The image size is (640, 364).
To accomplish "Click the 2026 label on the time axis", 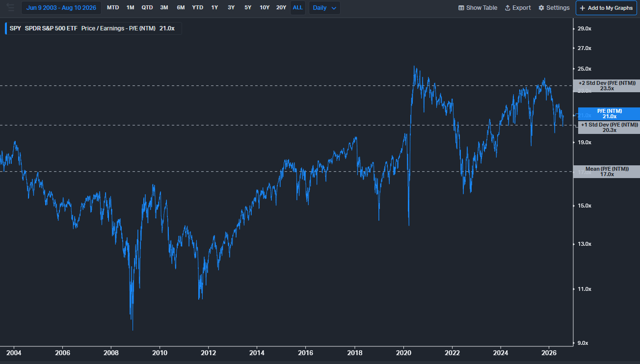I will pyautogui.click(x=550, y=353).
